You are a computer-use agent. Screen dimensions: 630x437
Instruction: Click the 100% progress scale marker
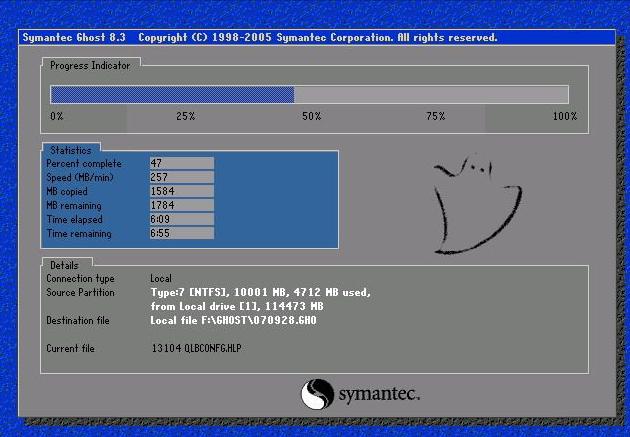(x=565, y=117)
